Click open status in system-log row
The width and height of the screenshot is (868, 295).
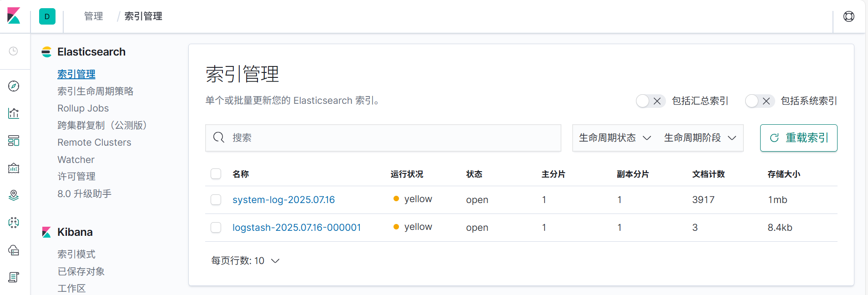click(477, 200)
